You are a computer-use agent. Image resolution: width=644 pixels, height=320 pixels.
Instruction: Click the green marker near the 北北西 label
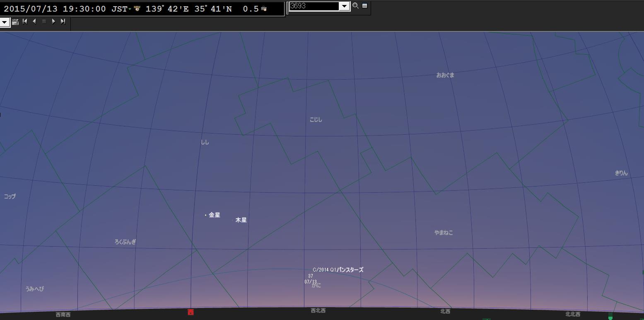coord(610,317)
